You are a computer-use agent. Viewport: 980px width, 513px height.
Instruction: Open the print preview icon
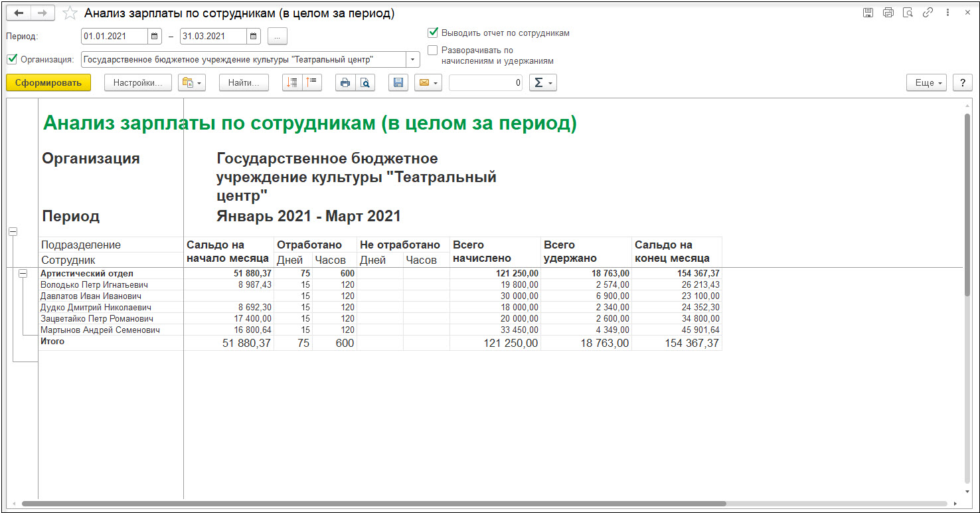click(x=365, y=82)
